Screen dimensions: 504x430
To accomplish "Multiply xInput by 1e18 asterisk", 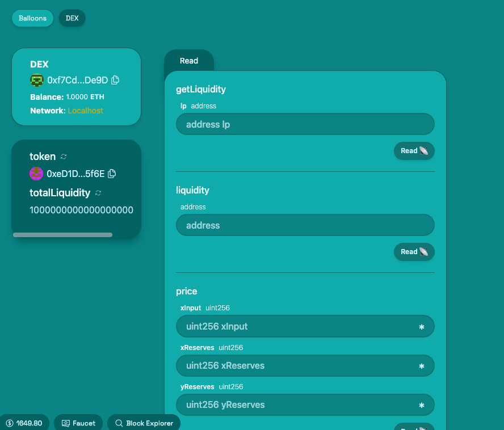I will point(422,327).
